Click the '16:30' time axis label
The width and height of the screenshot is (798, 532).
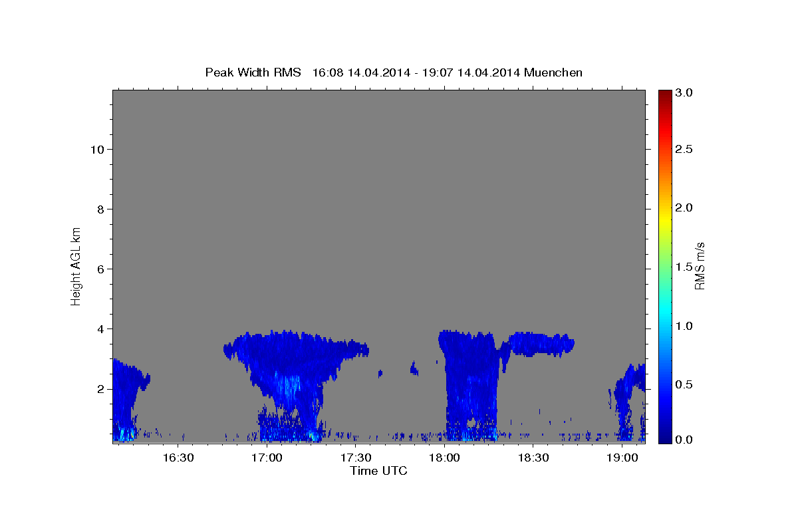pyautogui.click(x=179, y=458)
